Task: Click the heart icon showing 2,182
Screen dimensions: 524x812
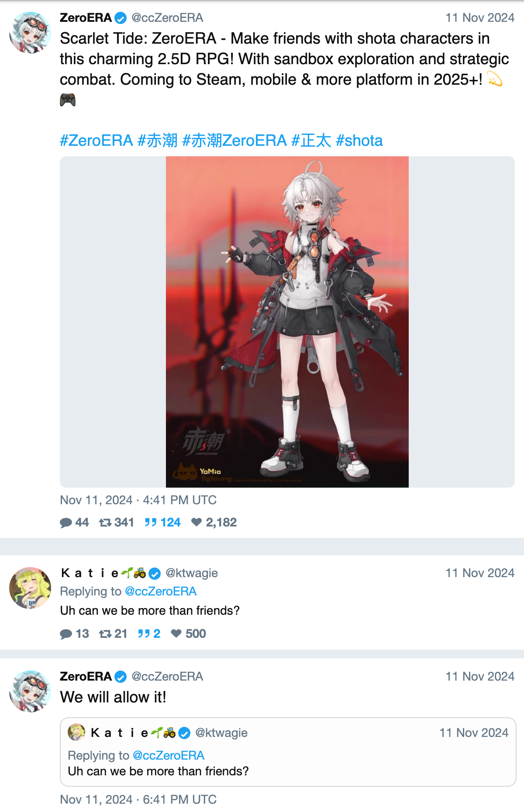Action: [x=196, y=522]
